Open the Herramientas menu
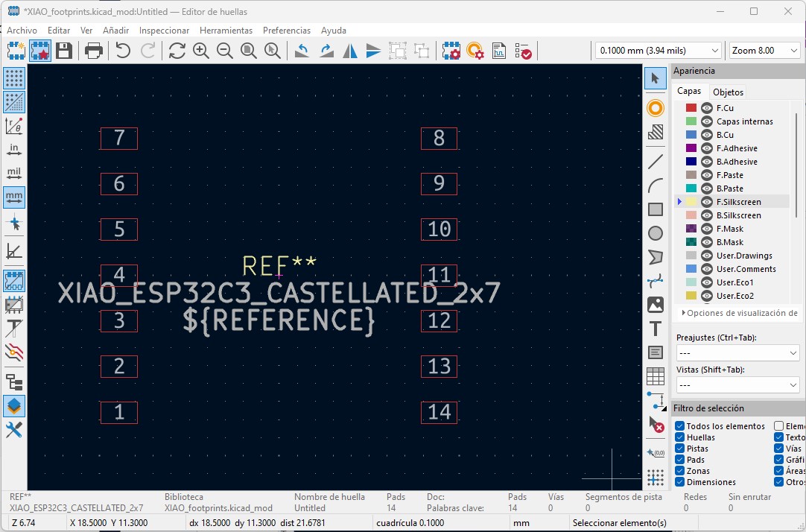 (226, 31)
